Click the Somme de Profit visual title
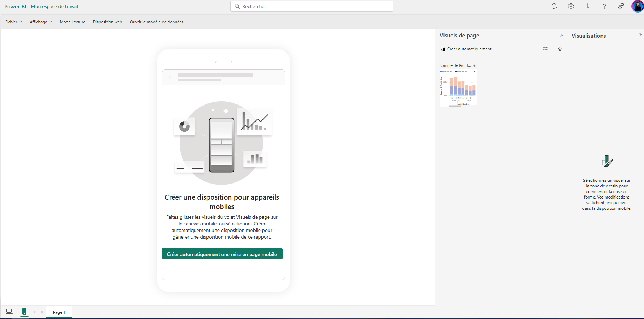 pyautogui.click(x=455, y=65)
